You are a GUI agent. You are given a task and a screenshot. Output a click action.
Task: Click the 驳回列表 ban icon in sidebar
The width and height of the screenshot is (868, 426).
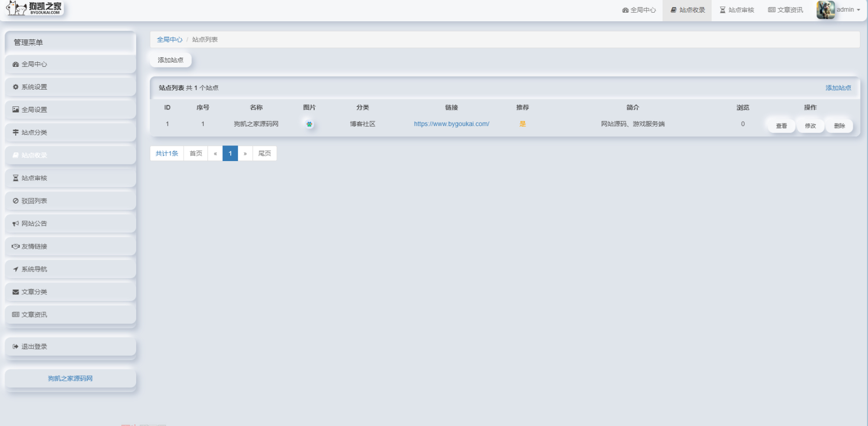16,201
